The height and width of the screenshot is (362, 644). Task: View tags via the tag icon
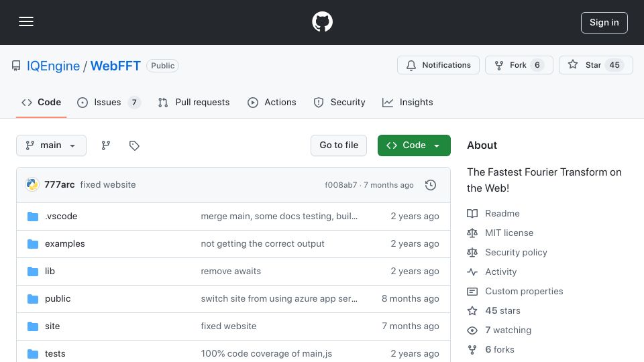(134, 145)
